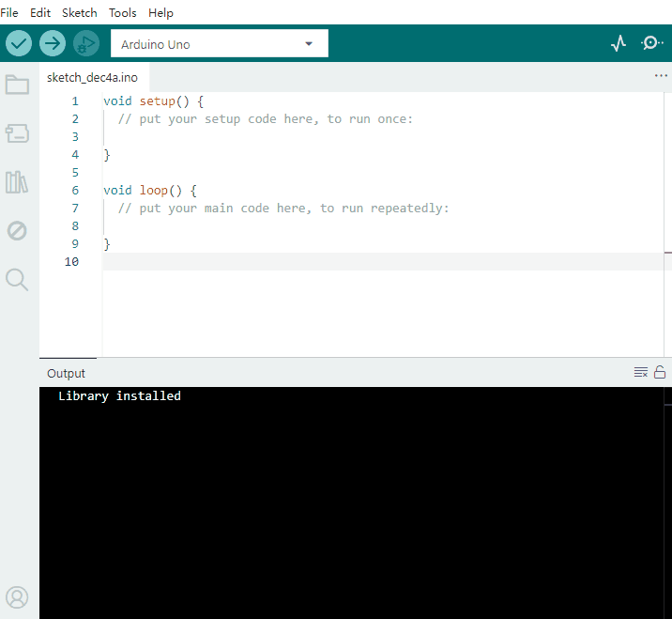Open the Tools menu
Viewport: 672px width, 619px height.
pos(123,13)
